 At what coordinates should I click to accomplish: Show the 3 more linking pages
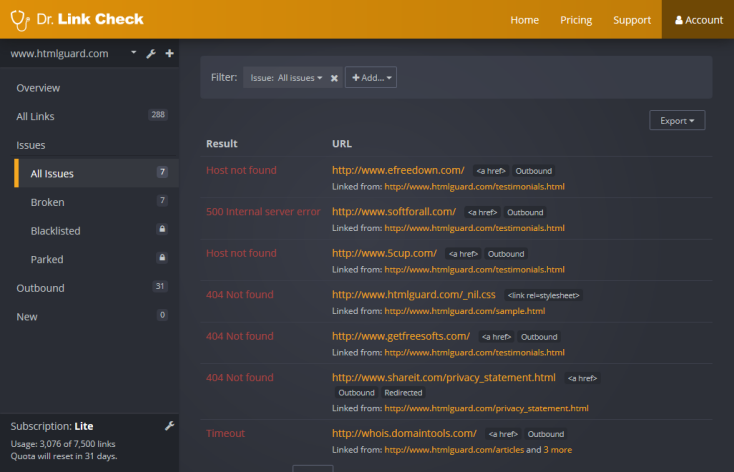558,450
